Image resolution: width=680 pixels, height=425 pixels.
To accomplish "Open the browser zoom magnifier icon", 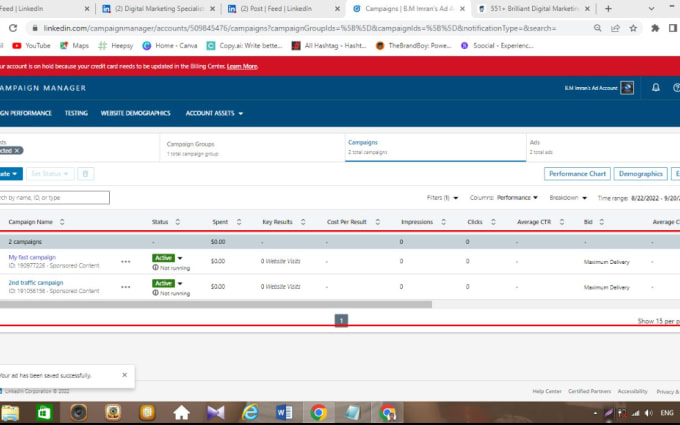I will (x=598, y=28).
